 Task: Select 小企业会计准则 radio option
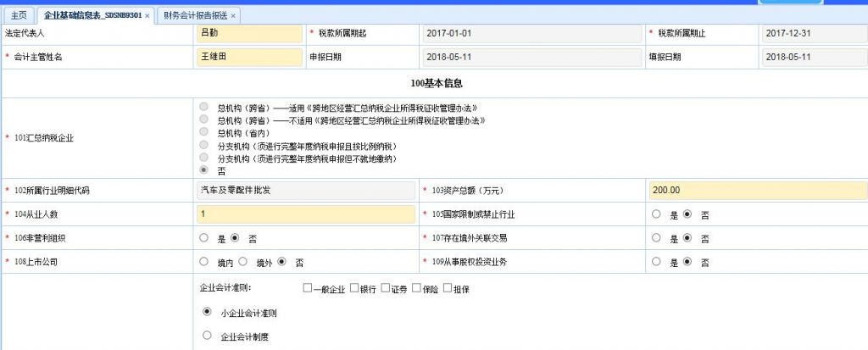coord(207,312)
